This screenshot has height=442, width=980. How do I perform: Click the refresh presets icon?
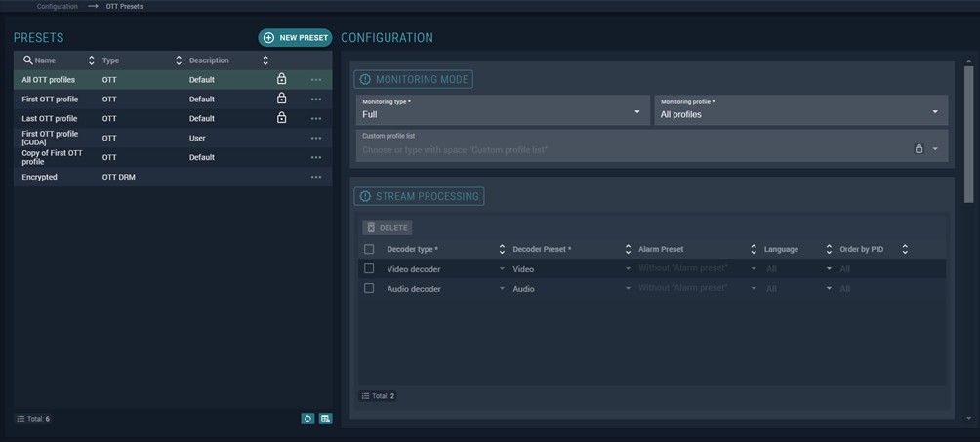(x=307, y=419)
